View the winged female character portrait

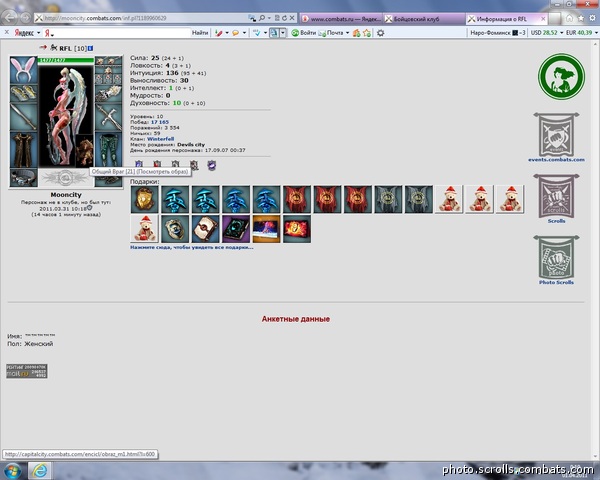pos(66,115)
